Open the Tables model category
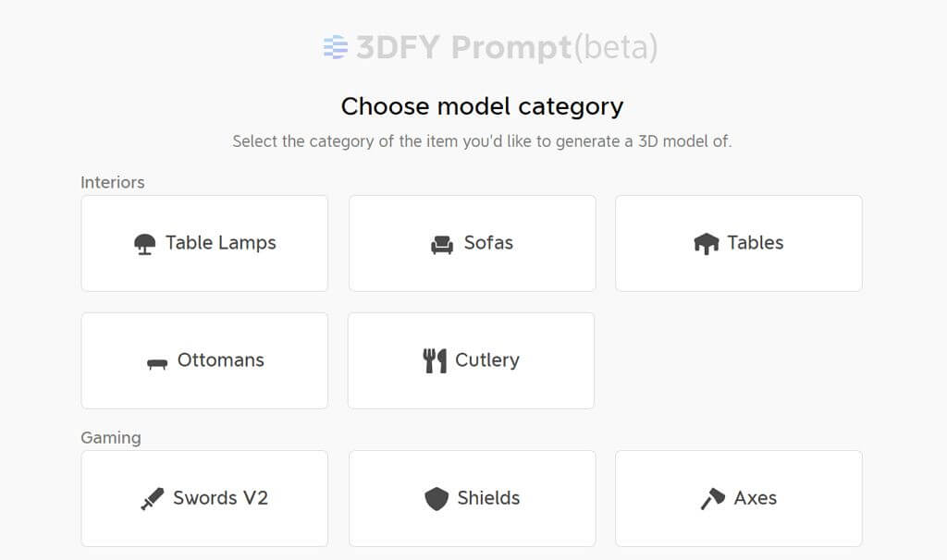The image size is (947, 560). tap(738, 243)
